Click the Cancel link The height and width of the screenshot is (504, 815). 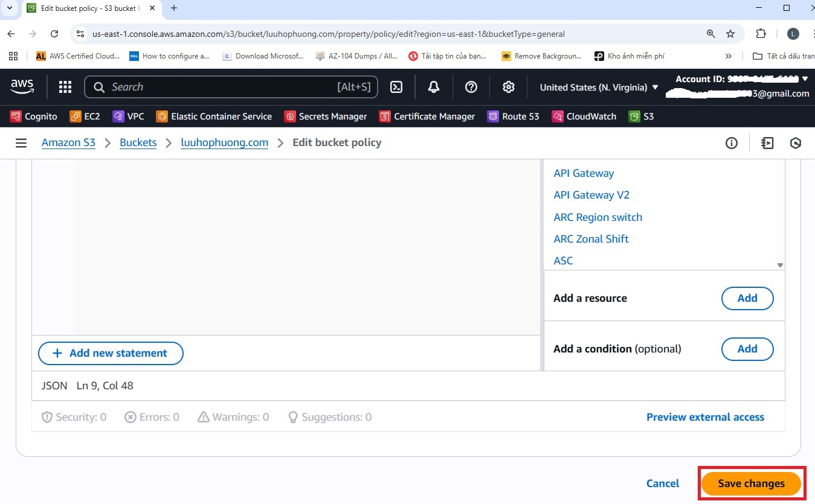click(x=663, y=483)
